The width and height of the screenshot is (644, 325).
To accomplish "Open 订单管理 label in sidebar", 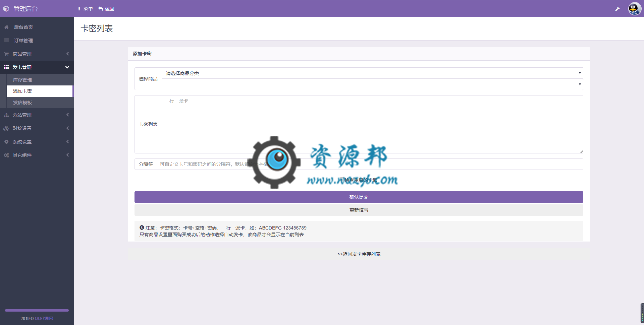I will (23, 41).
